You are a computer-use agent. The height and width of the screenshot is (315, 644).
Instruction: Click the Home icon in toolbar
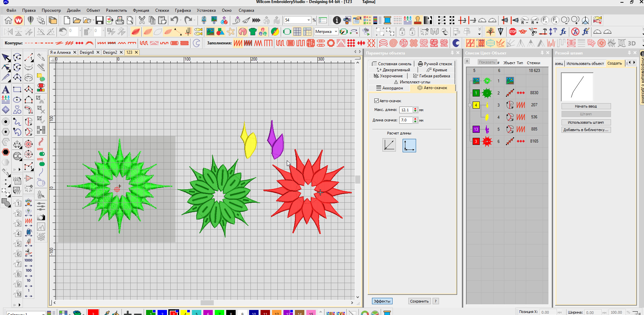click(x=8, y=20)
